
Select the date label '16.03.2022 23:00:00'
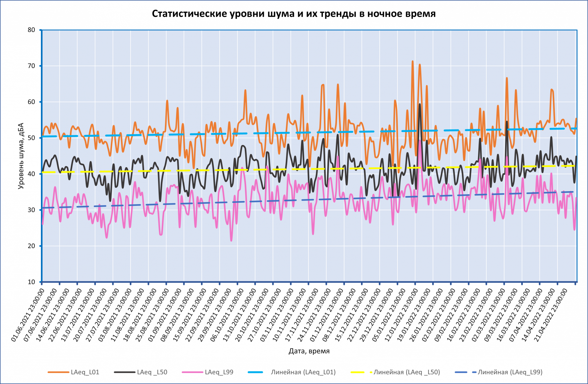pyautogui.click(x=513, y=315)
